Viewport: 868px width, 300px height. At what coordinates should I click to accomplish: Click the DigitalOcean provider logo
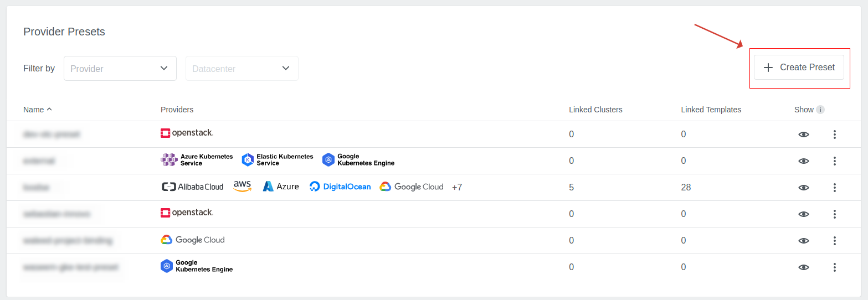tap(340, 187)
